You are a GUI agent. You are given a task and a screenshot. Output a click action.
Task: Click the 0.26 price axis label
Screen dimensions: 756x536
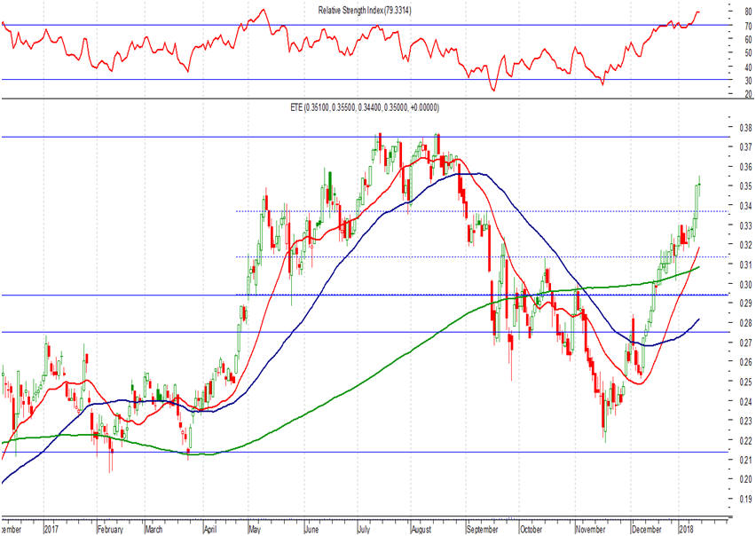746,362
